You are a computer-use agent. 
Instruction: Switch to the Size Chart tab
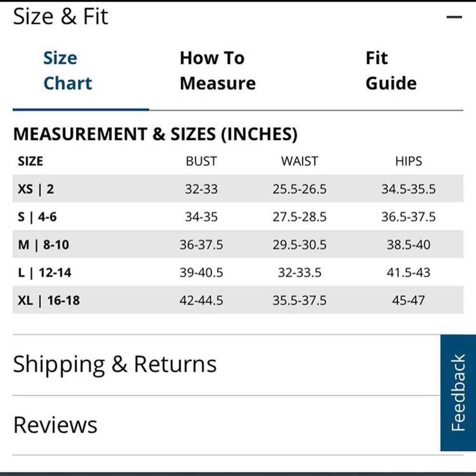coord(68,70)
